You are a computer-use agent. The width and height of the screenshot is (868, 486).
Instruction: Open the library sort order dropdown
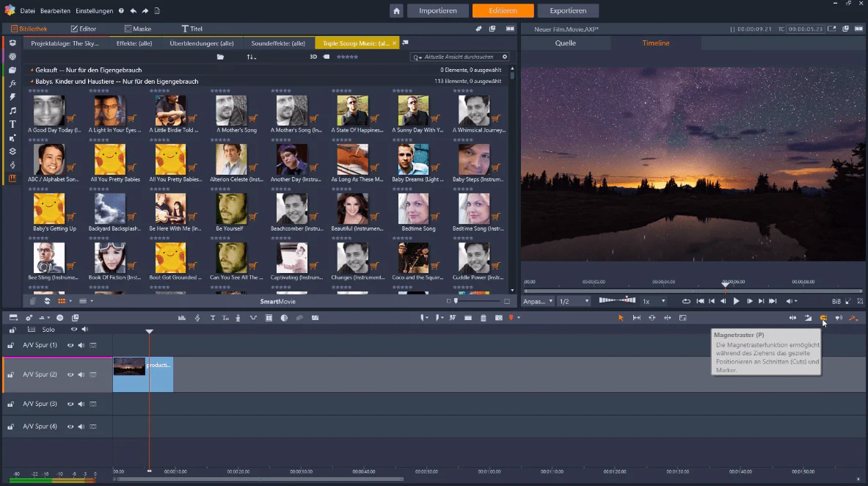252,57
